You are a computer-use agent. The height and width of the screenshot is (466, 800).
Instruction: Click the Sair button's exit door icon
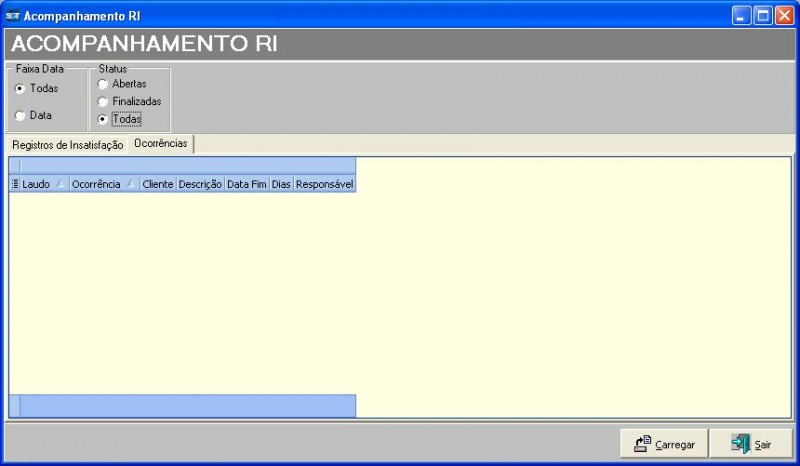click(740, 444)
